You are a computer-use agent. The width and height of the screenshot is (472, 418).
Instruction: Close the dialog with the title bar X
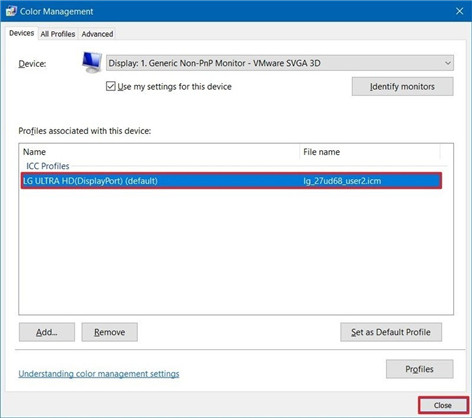(x=460, y=11)
